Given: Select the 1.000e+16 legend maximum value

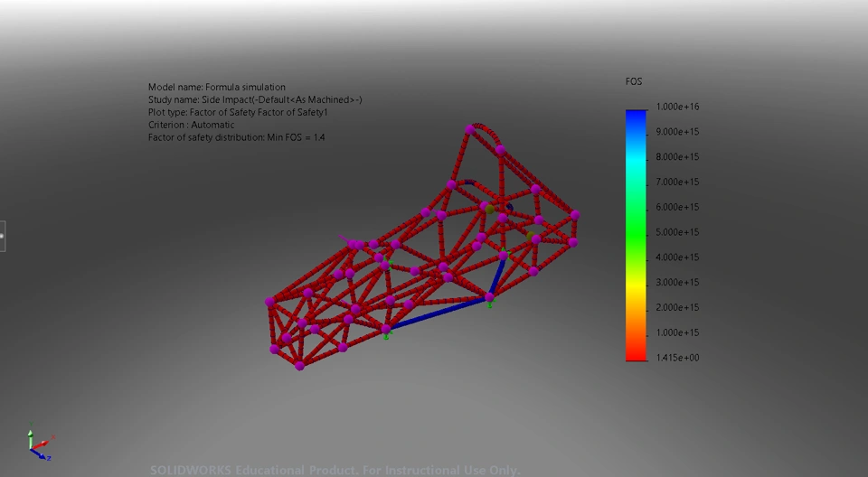Looking at the screenshot, I should point(677,107).
